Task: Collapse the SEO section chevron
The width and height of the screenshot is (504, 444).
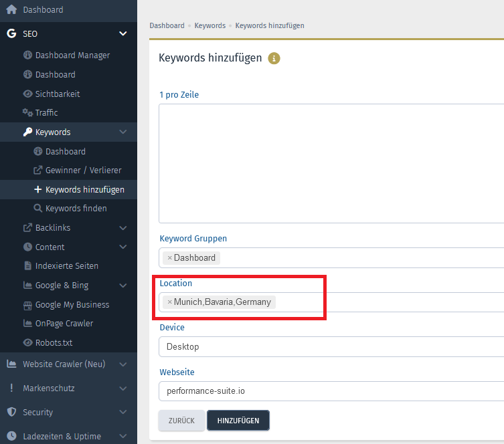Action: click(x=122, y=33)
